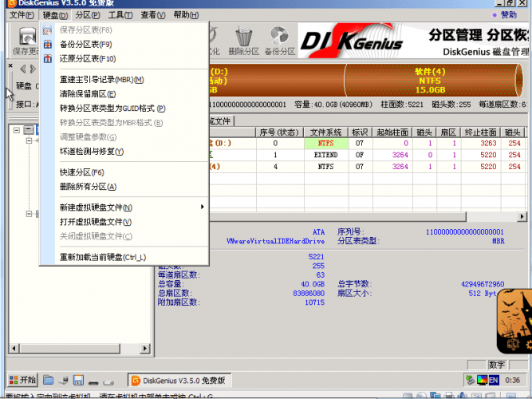Click the 文件系统 column header

325,132
